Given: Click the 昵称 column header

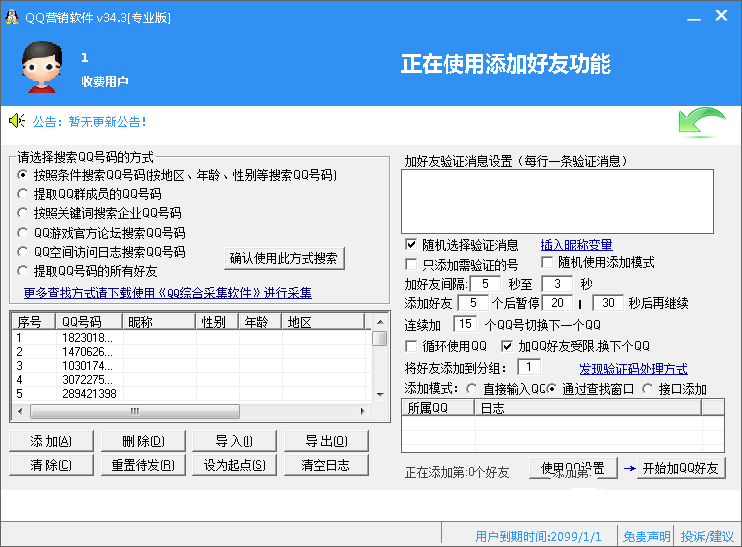Looking at the screenshot, I should (x=159, y=322).
